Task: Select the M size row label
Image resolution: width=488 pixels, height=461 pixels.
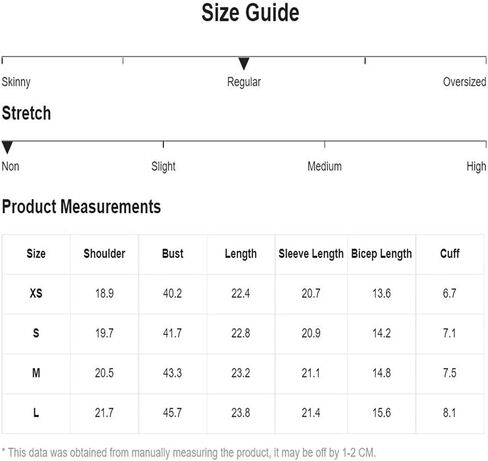Action: 36,373
